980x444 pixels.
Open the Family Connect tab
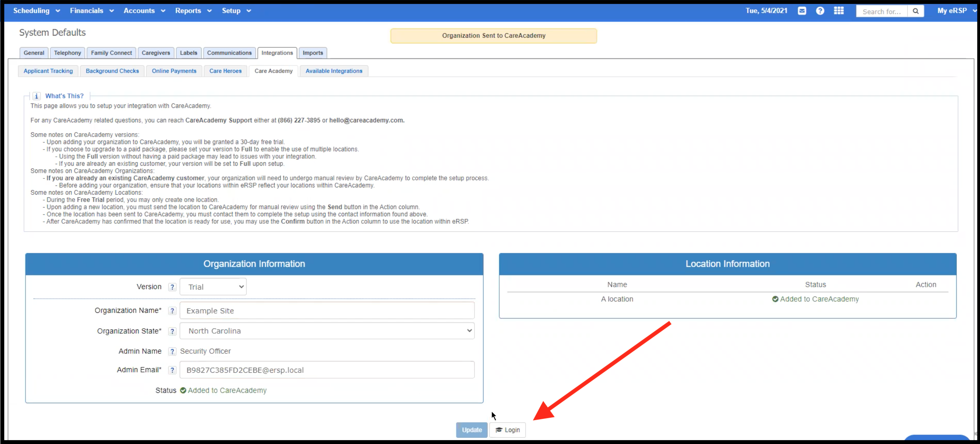click(111, 53)
